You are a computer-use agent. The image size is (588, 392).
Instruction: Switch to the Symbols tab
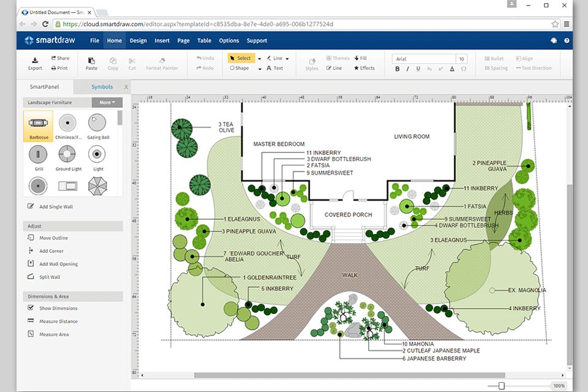click(x=102, y=87)
